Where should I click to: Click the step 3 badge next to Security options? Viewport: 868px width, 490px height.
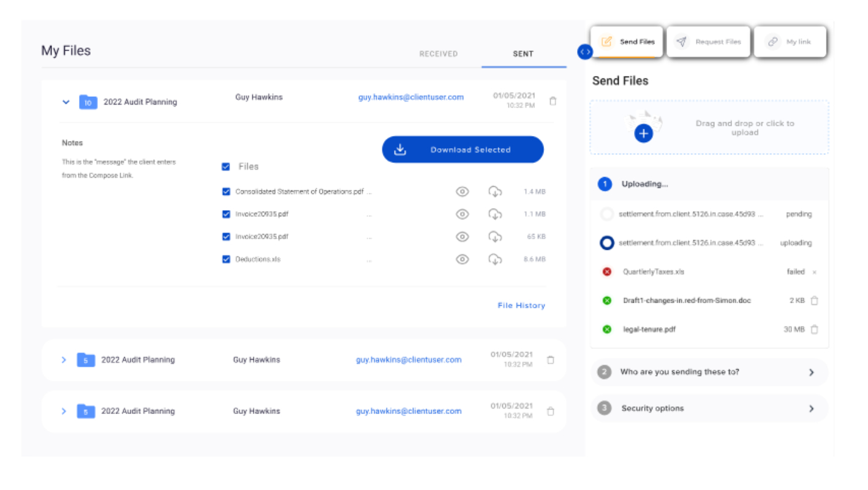pos(605,408)
